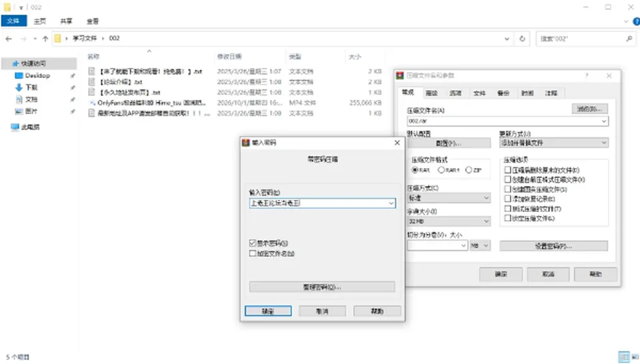
Task: Open 字典大小 32 MB dropdown
Action: click(x=449, y=221)
